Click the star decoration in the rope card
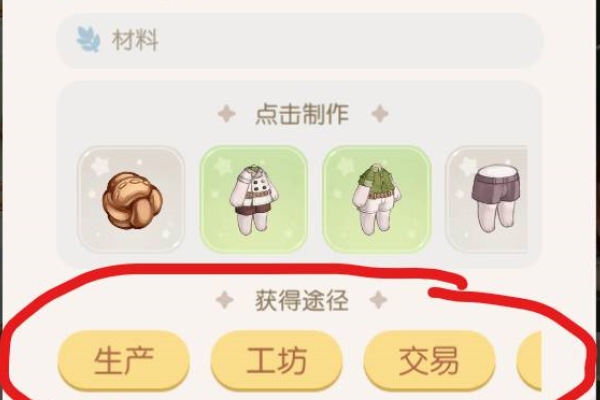The image size is (600, 400). 100,166
